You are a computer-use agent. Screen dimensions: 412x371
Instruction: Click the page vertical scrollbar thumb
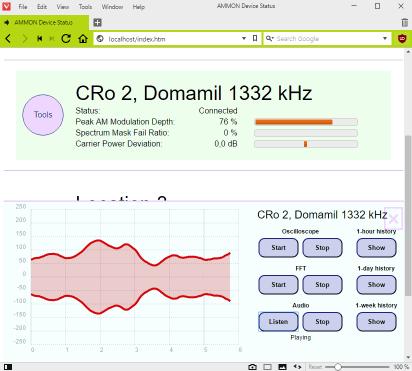[x=408, y=216]
